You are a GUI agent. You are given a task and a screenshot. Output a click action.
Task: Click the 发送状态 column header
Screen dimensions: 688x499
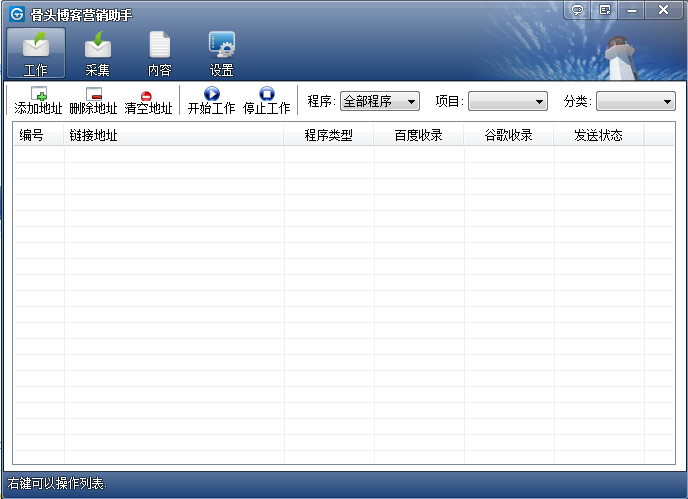(x=599, y=135)
